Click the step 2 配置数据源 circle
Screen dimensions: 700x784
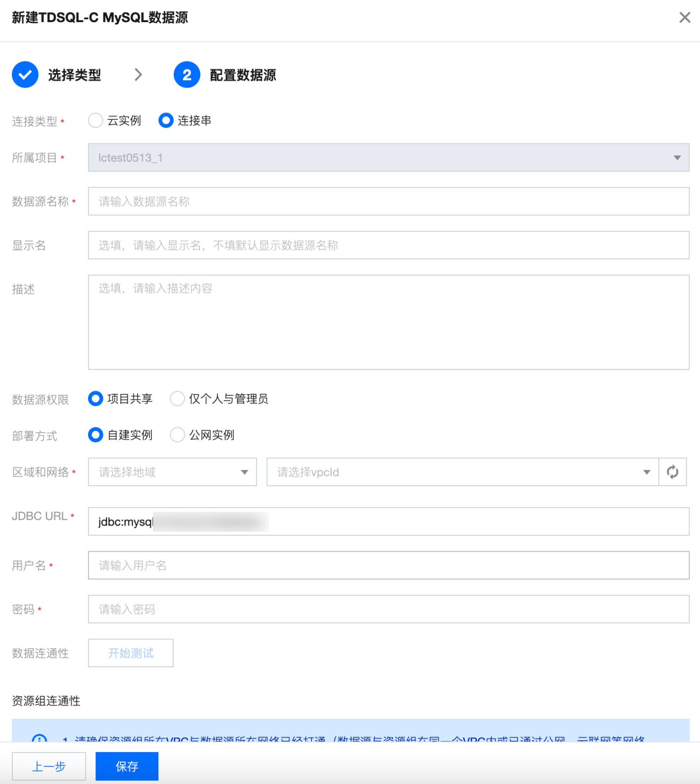click(187, 75)
